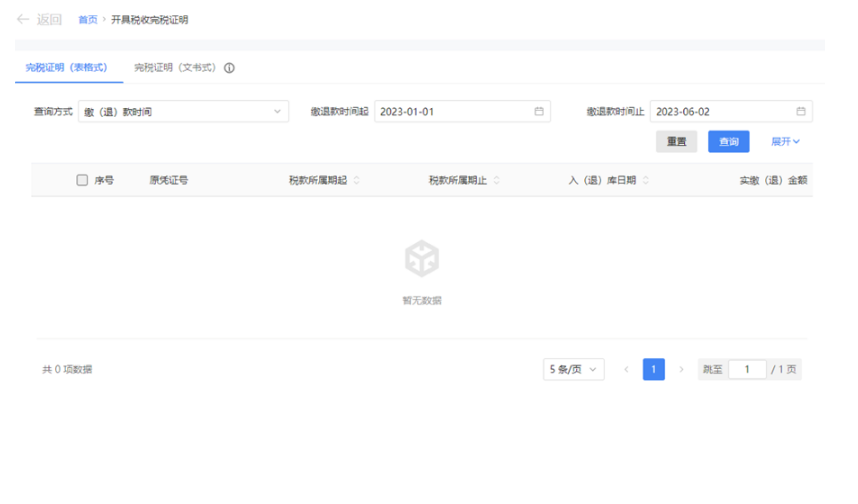
Task: Click the info icon beside 完税证明（文书式）
Action: 229,68
